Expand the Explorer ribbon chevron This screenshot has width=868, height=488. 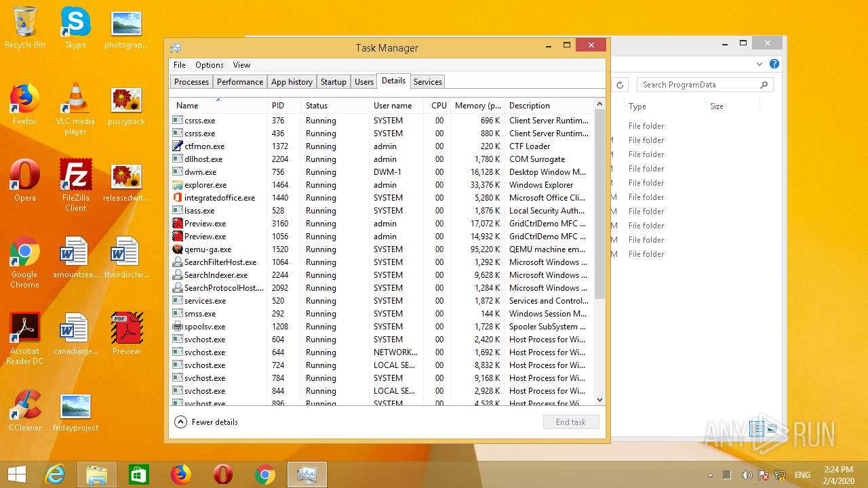(x=759, y=64)
